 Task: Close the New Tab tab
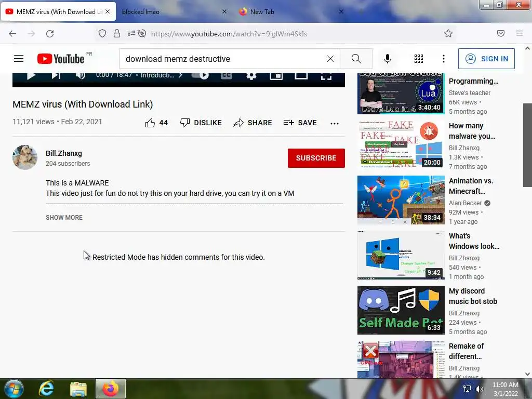coord(341,11)
